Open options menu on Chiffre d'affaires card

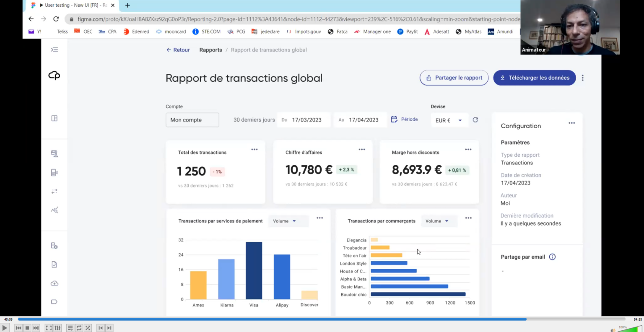(362, 150)
